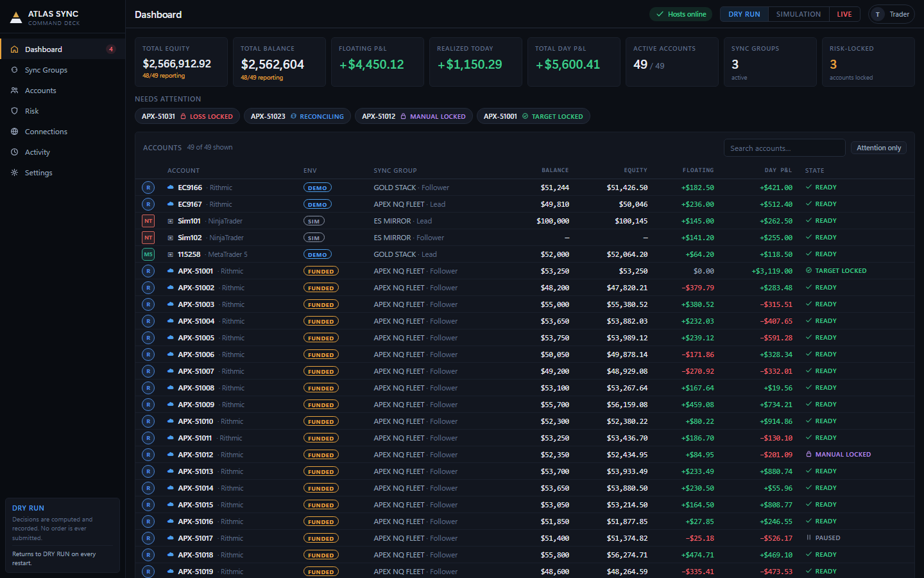
Task: Sort by the Day P&L column header
Action: pos(778,170)
